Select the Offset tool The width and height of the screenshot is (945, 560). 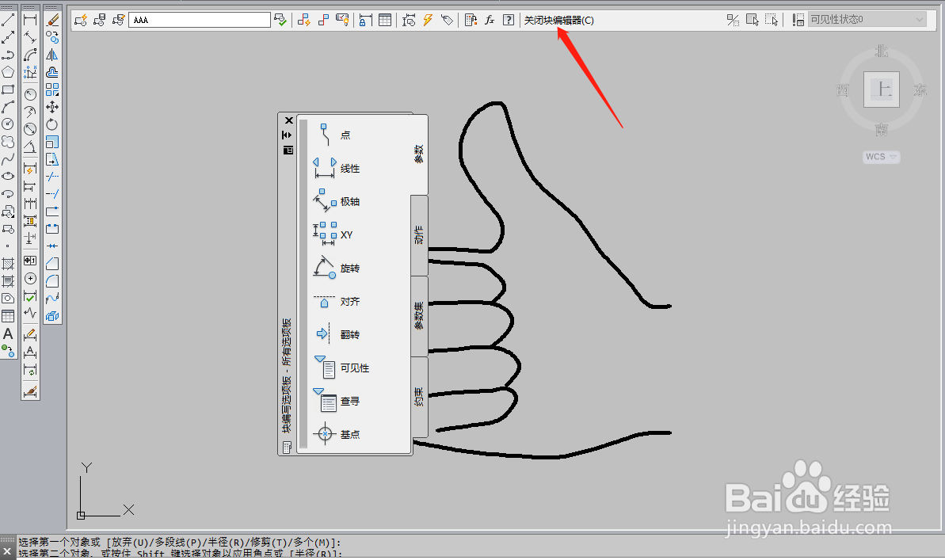pos(52,72)
